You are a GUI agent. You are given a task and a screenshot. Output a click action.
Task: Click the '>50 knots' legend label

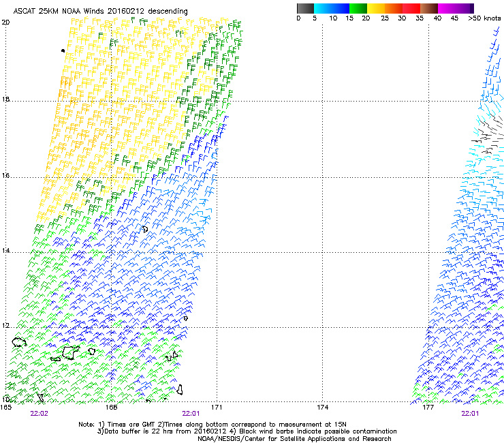tap(484, 18)
